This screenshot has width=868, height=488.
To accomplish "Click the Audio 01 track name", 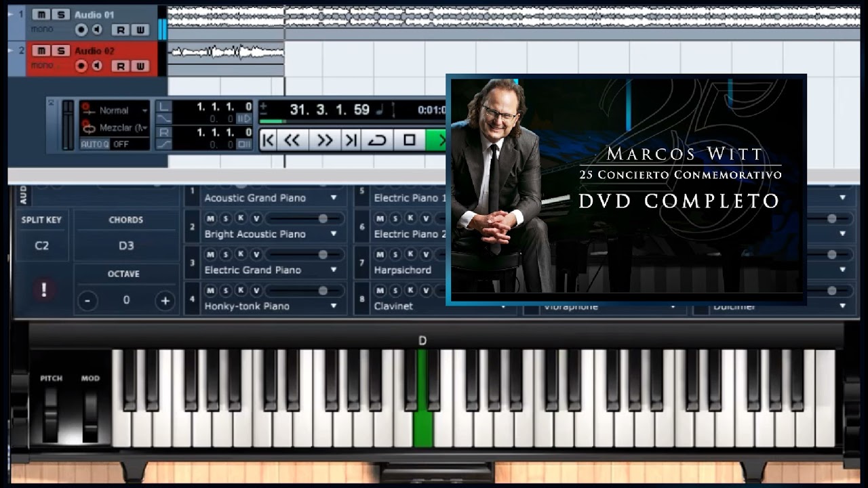I will (94, 14).
